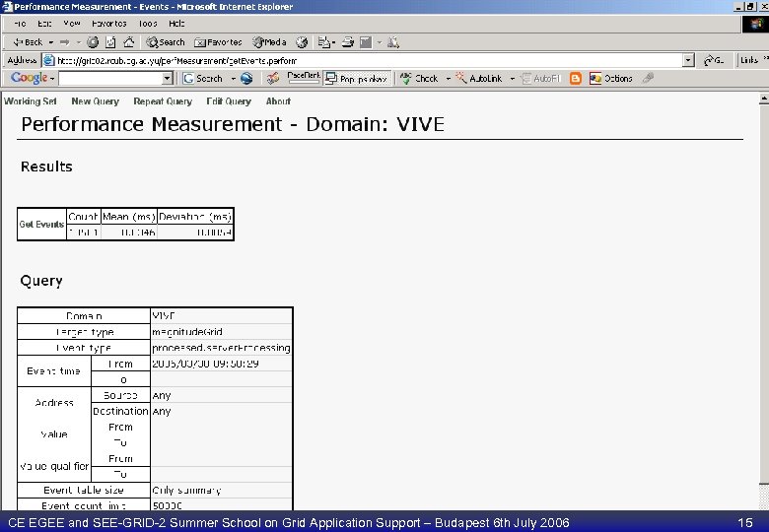
Task: Click the Edit Query link
Action: [229, 101]
